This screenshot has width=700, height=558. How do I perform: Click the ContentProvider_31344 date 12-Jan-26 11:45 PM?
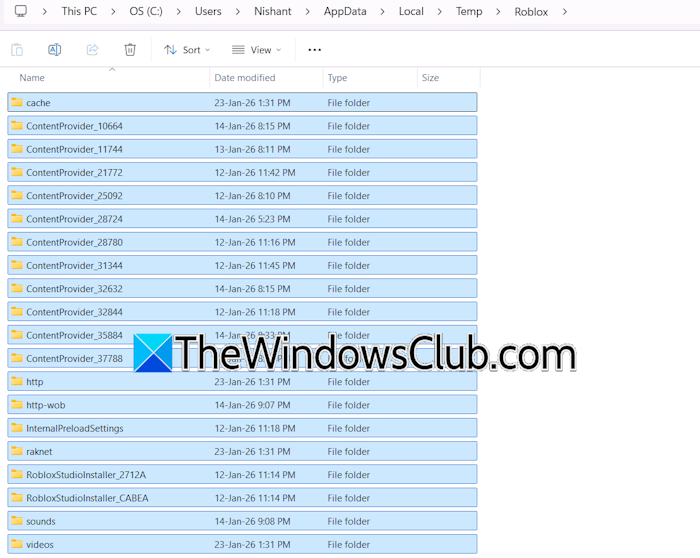tap(255, 266)
